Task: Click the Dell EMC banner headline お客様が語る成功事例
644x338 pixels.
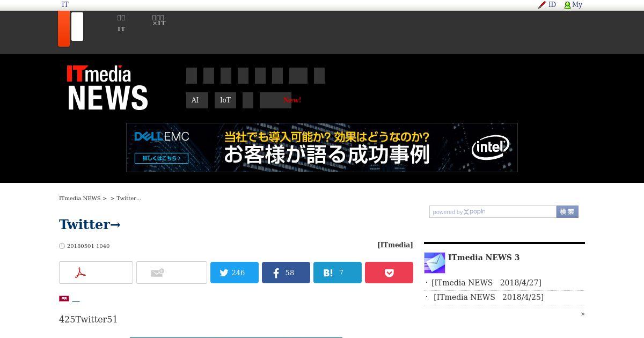Action: pos(327,155)
